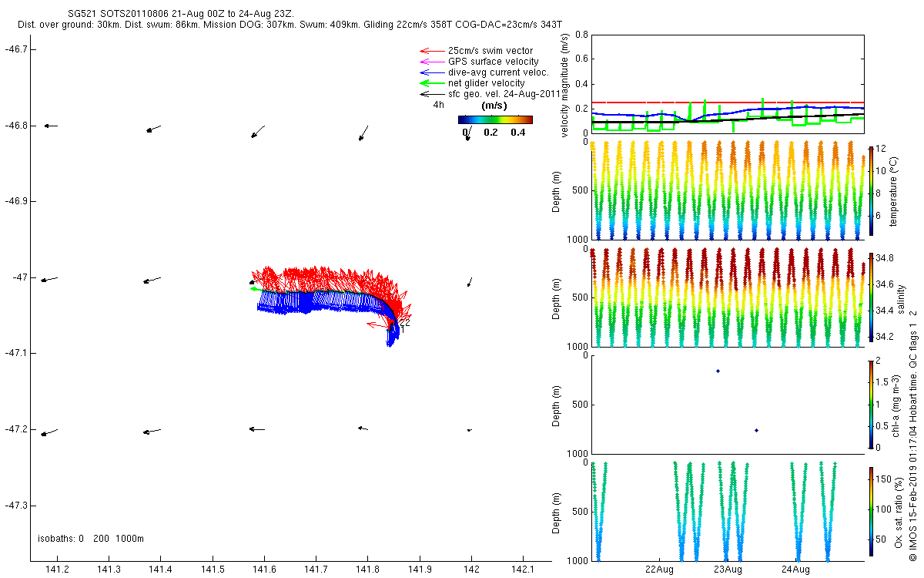Click the green net glider velocity arrow
Screen dimensions: 924x578
430,83
